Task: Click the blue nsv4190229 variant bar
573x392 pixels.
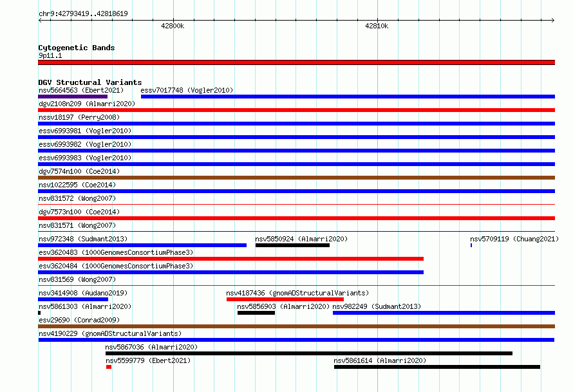Action: click(x=296, y=340)
